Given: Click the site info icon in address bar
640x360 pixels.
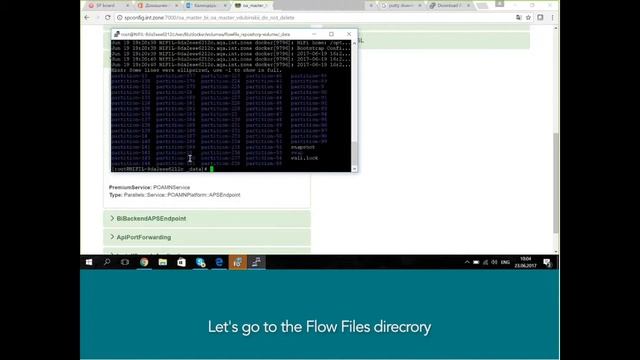Looking at the screenshot, I should pos(120,18).
